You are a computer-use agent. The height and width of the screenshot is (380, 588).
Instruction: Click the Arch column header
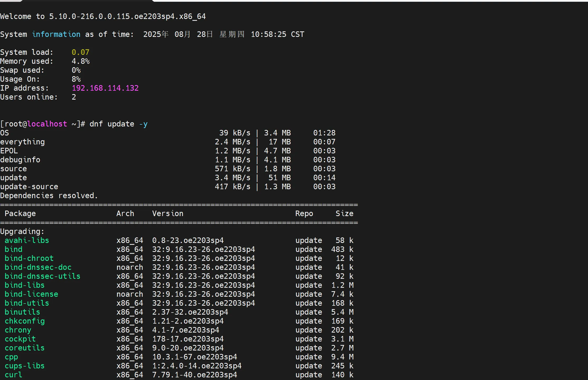[x=125, y=214]
